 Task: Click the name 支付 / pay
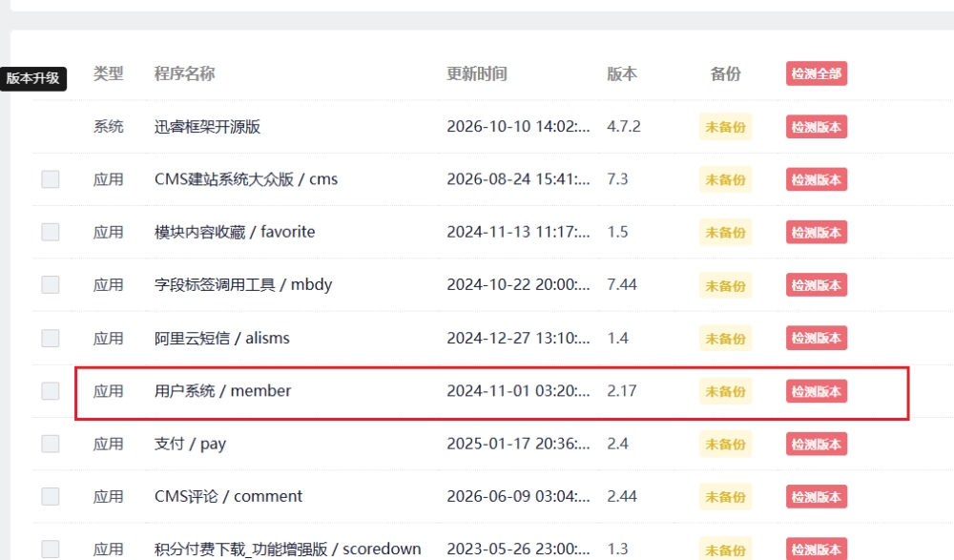pyautogui.click(x=190, y=444)
